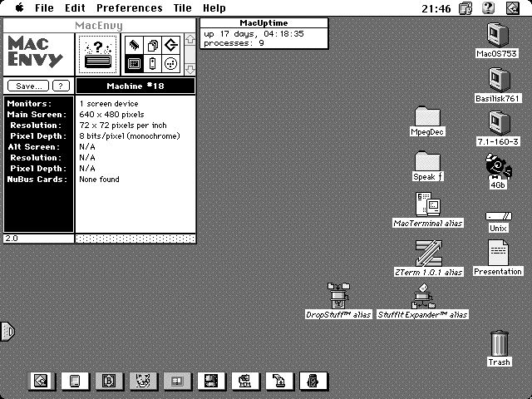This screenshot has height=399, width=532.
Task: Click the Trash icon
Action: (x=499, y=343)
